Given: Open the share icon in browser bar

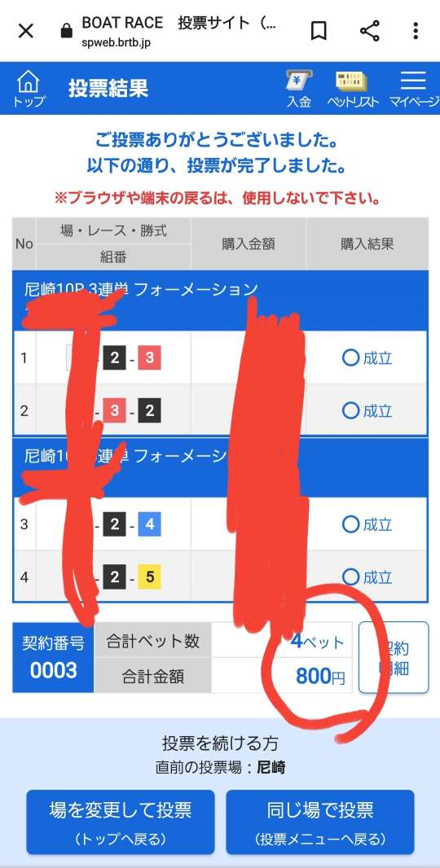Looking at the screenshot, I should pyautogui.click(x=370, y=31).
